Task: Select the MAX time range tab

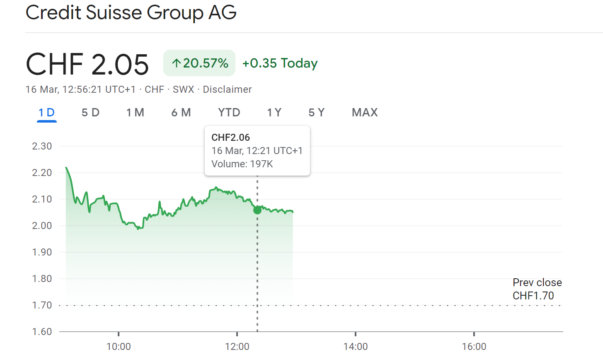Action: (x=365, y=113)
